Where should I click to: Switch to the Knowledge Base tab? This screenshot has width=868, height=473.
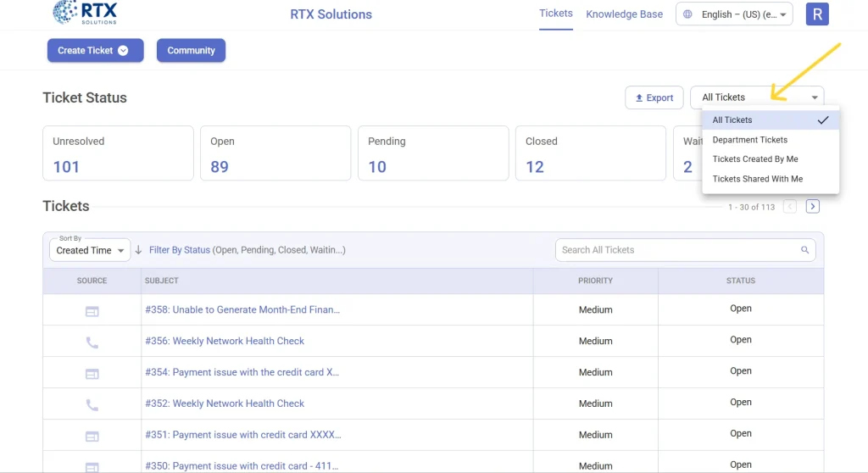pyautogui.click(x=624, y=14)
